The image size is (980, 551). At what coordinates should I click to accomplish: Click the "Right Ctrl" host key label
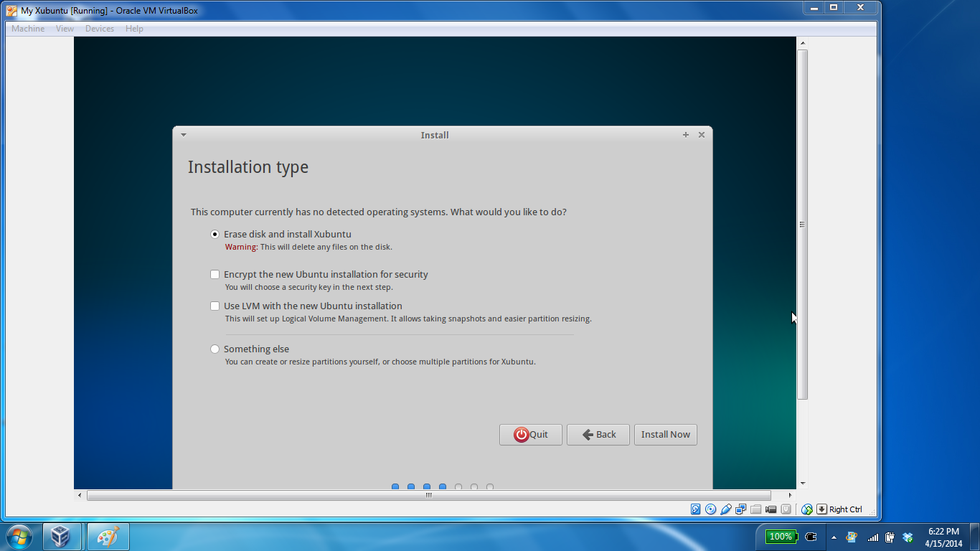point(846,509)
